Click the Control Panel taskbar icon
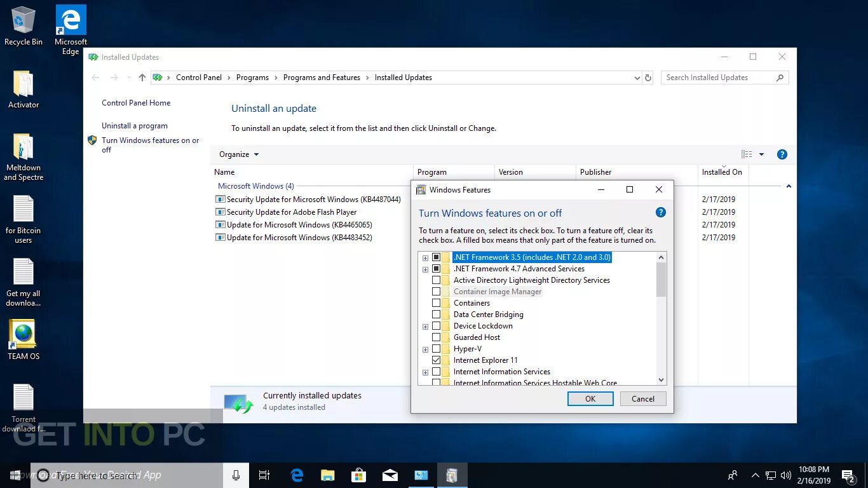Screen dimensions: 868x488 click(421, 475)
